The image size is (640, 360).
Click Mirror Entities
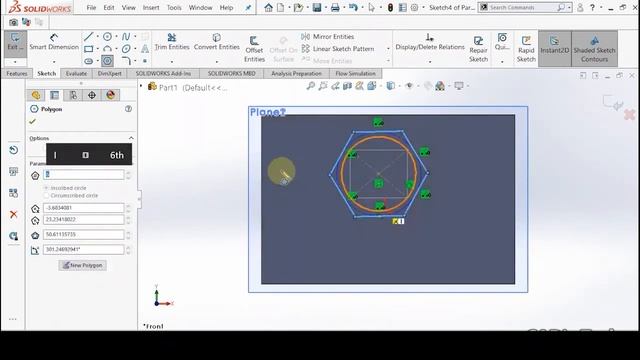click(x=328, y=37)
